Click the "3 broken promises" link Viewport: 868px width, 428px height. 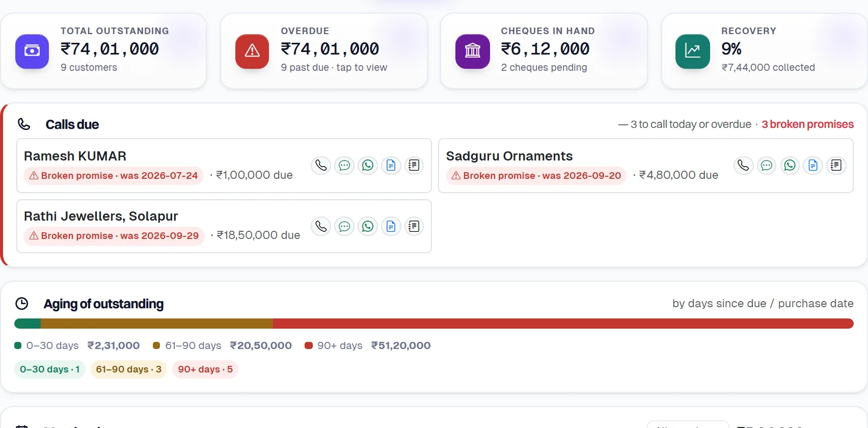807,124
